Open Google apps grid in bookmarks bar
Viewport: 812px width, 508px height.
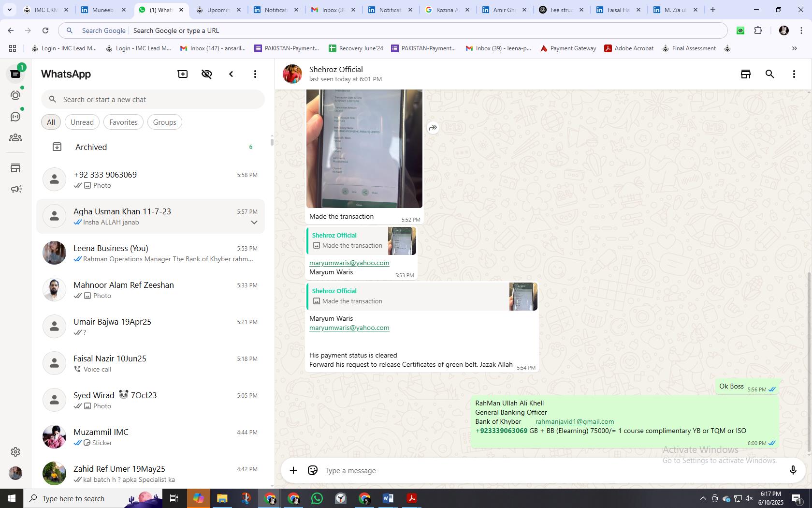(13, 48)
